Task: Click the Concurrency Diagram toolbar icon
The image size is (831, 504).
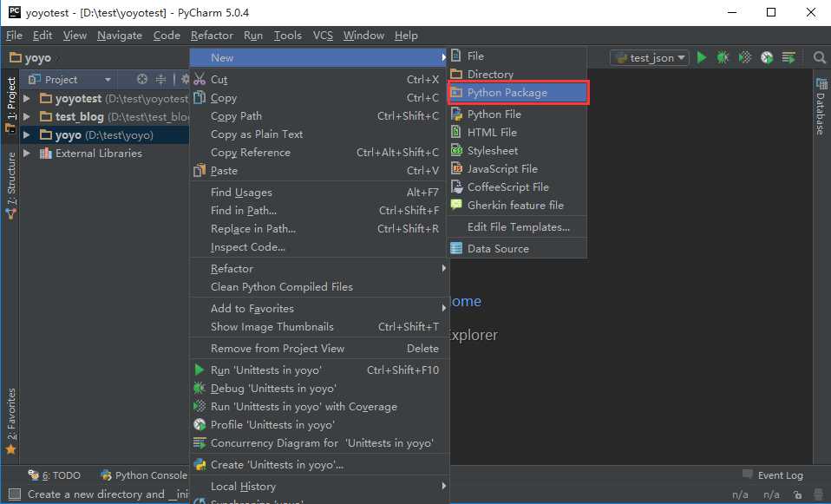Action: (788, 57)
